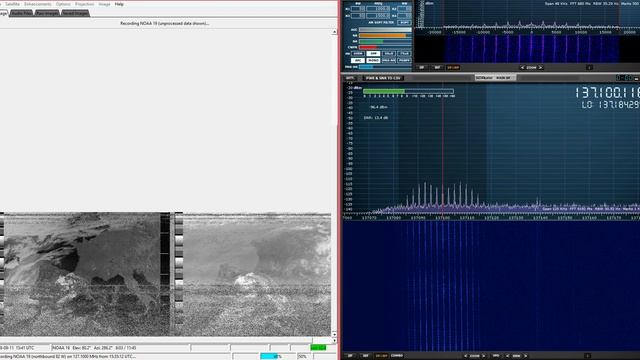The image size is (640, 360).
Task: Select orange SP+WF view in audio spectrum panel
Action: [x=453, y=67]
